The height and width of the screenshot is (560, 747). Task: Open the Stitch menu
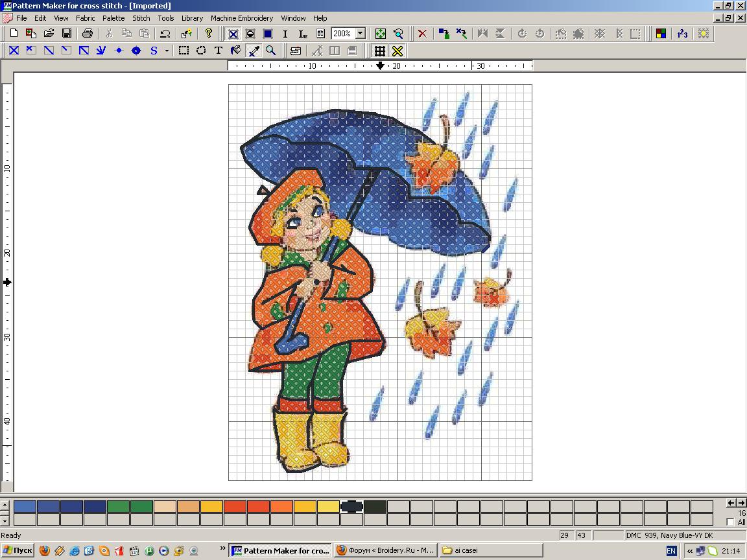(x=141, y=18)
